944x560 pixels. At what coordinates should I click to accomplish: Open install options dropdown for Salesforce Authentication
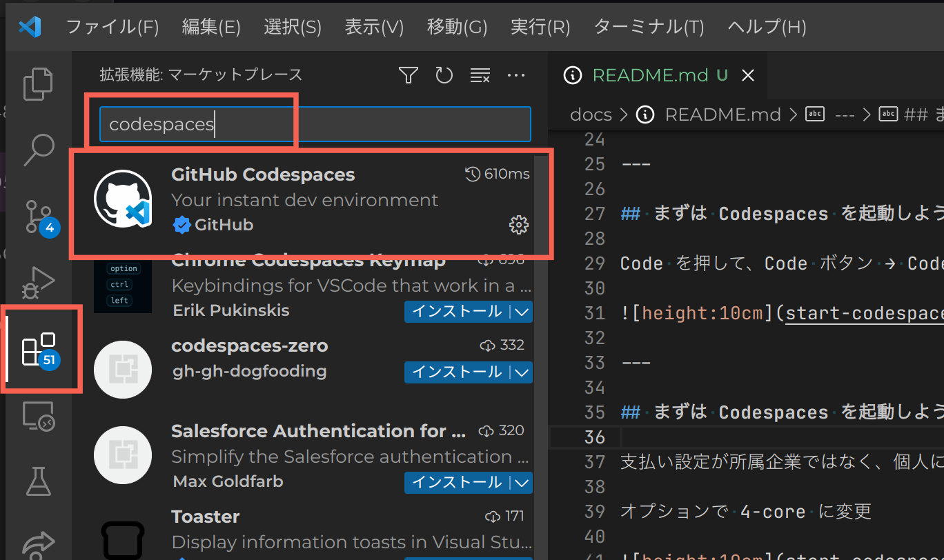pos(523,482)
